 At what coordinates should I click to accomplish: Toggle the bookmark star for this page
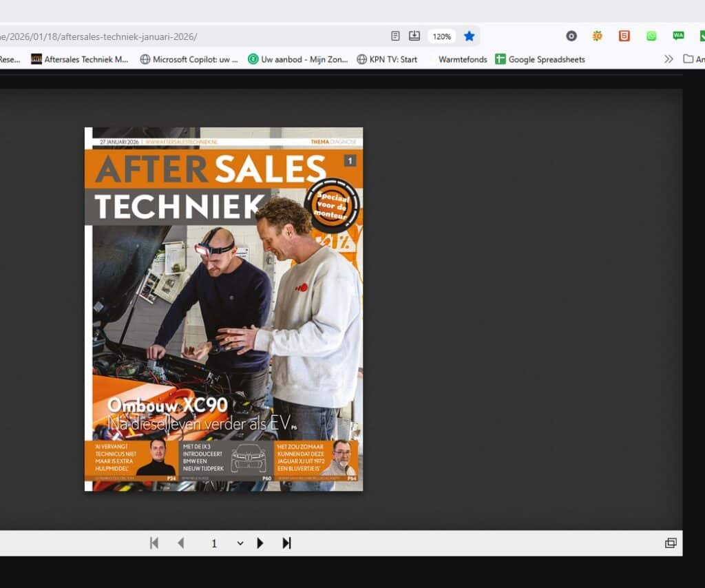click(x=469, y=36)
